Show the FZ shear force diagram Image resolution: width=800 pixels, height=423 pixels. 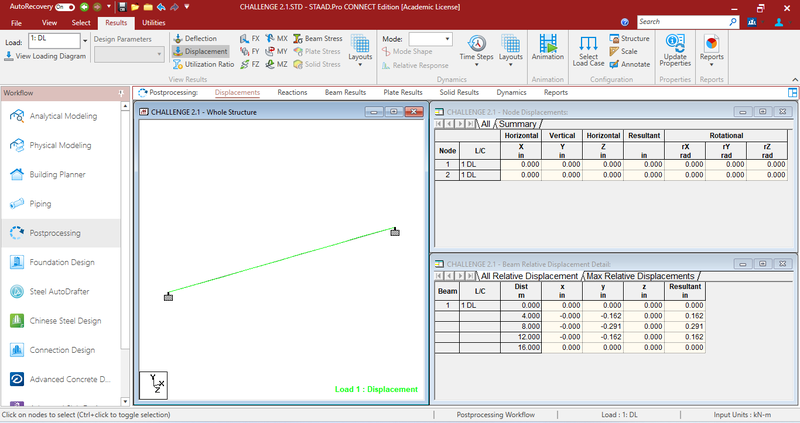[x=250, y=64]
